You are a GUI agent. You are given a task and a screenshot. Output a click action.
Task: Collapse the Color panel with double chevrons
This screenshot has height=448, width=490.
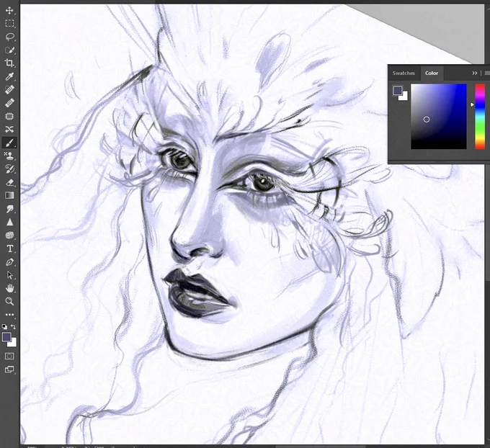pyautogui.click(x=475, y=73)
